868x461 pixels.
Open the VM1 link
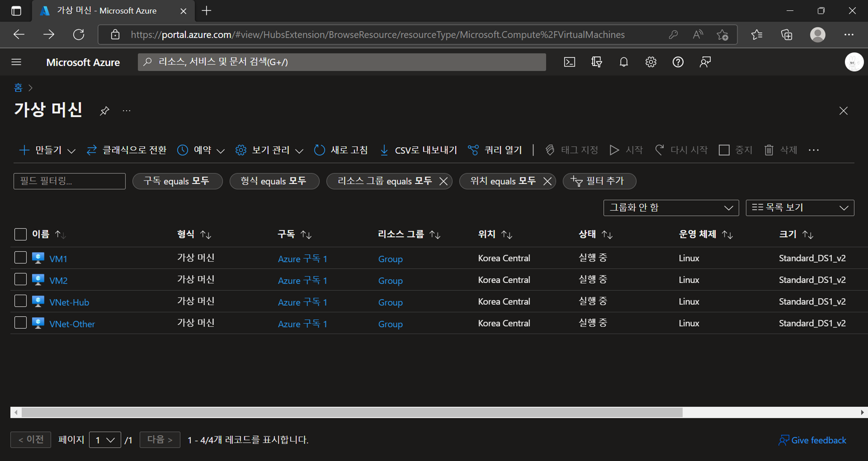[x=58, y=259]
